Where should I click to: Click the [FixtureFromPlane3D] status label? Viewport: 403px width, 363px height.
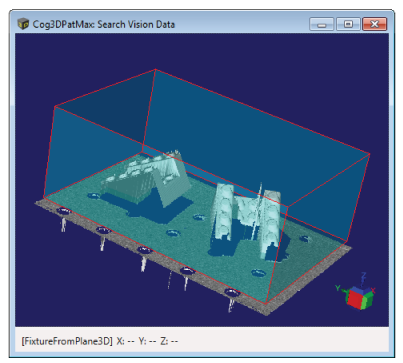coord(67,341)
